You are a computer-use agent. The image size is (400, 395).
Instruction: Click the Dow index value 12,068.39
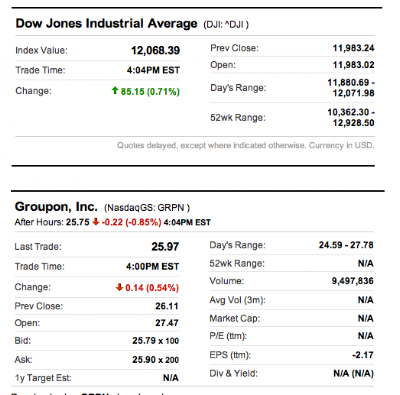pyautogui.click(x=155, y=50)
